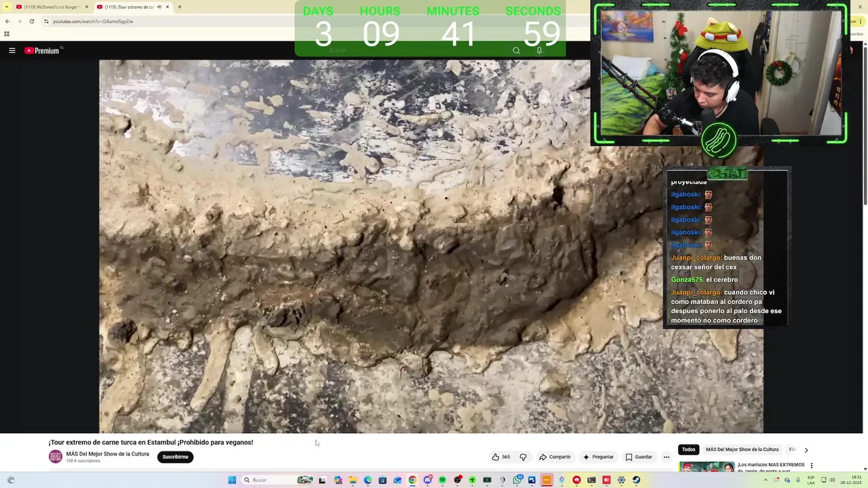
Task: Open Microsoft Store from taskbar
Action: pyautogui.click(x=382, y=480)
